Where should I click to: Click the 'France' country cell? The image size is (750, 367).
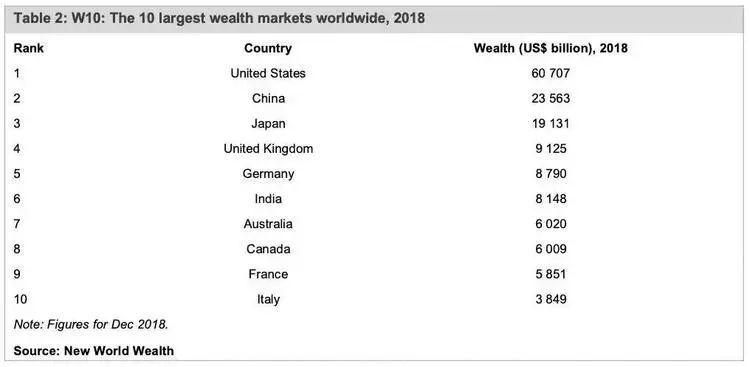point(268,274)
